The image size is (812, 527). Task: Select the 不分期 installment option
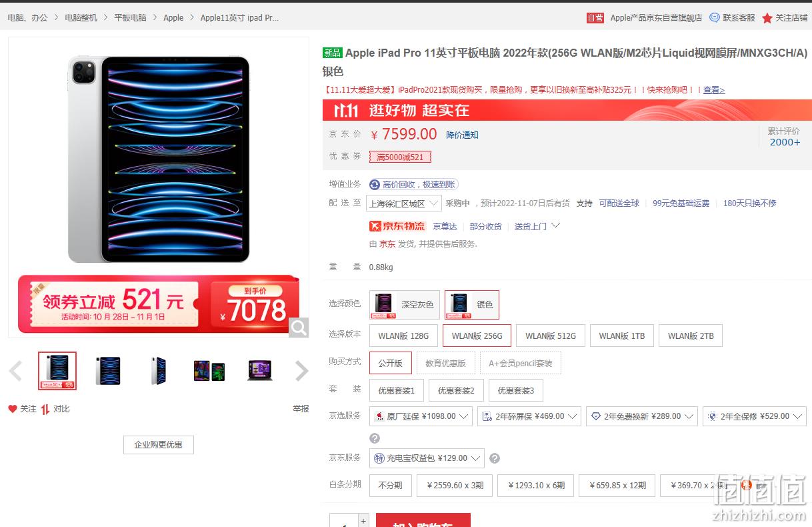click(x=391, y=486)
